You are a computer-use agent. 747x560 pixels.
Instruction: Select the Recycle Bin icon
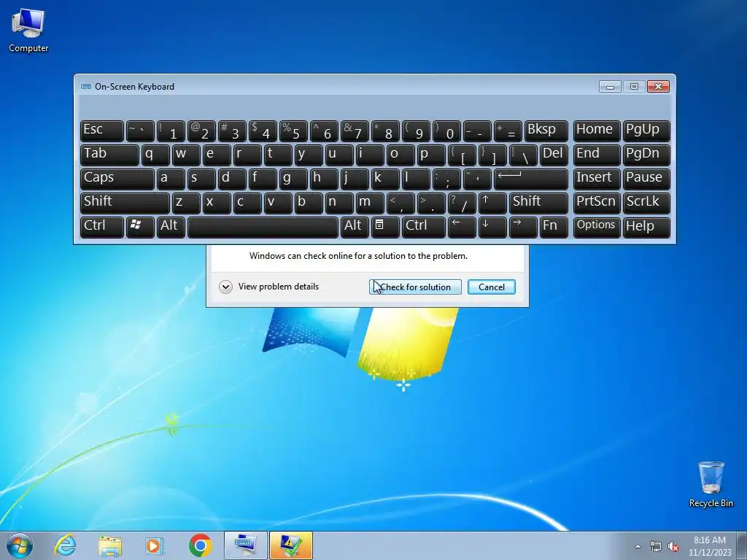(x=711, y=484)
